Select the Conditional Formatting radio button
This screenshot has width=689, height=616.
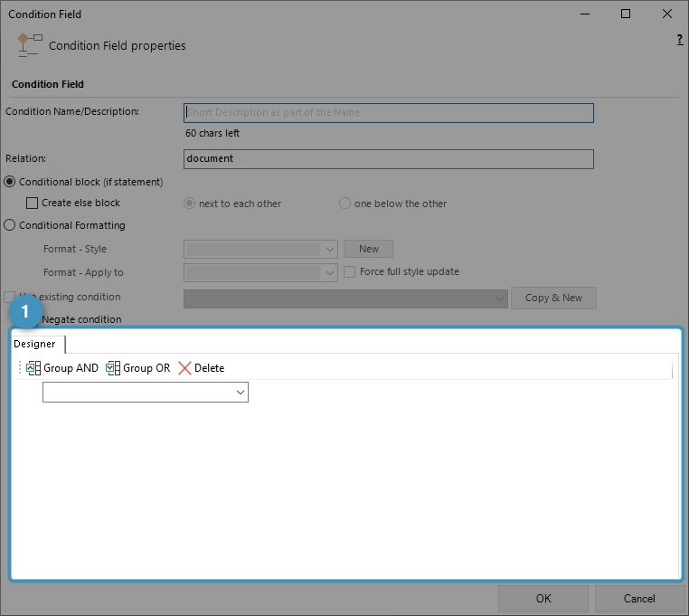pyautogui.click(x=11, y=225)
